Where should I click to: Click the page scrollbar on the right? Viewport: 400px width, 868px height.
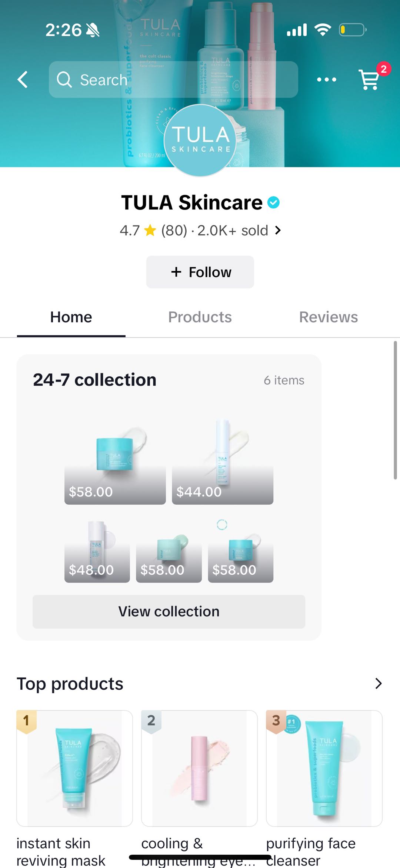click(x=395, y=410)
